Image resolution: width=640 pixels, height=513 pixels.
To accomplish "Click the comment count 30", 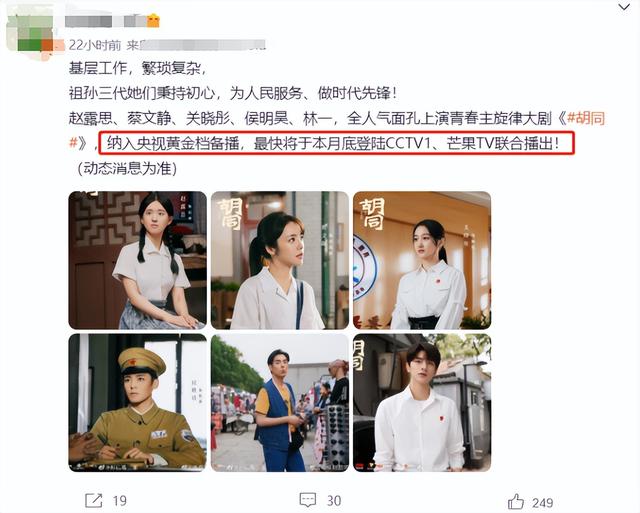I will (x=334, y=501).
